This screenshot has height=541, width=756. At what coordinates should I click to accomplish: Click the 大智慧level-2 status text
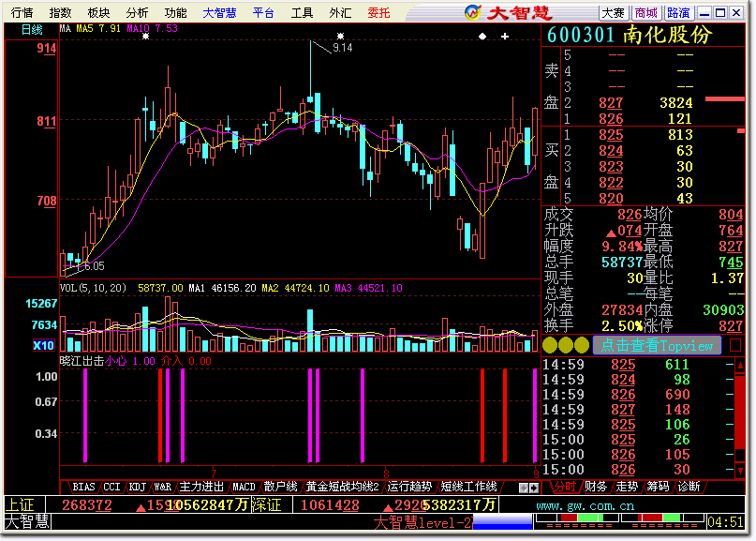click(x=422, y=522)
